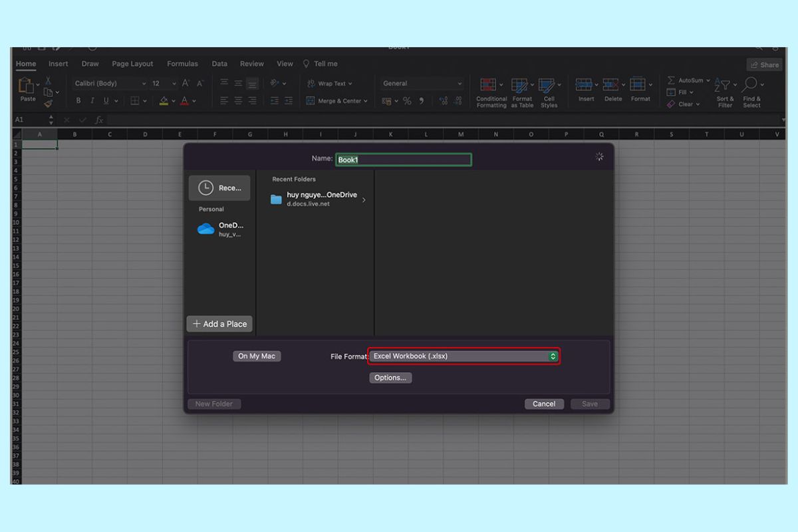Switch to the Data ribbon tab
The height and width of the screenshot is (532, 798).
tap(219, 64)
